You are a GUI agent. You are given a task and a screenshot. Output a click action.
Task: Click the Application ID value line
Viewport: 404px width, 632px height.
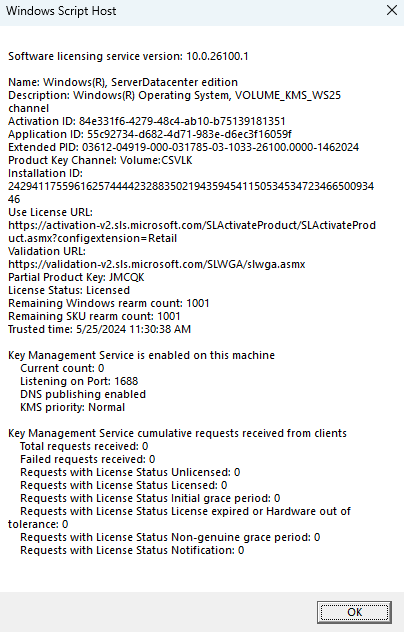(x=150, y=134)
